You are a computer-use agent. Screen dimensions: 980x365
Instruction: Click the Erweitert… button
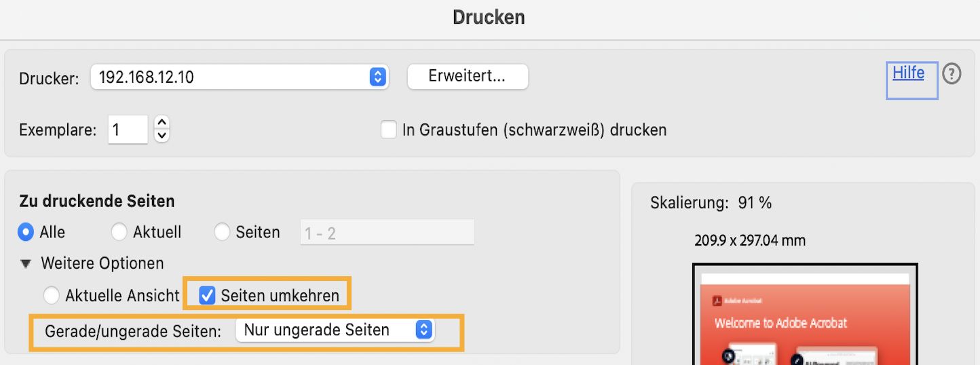[x=467, y=77]
